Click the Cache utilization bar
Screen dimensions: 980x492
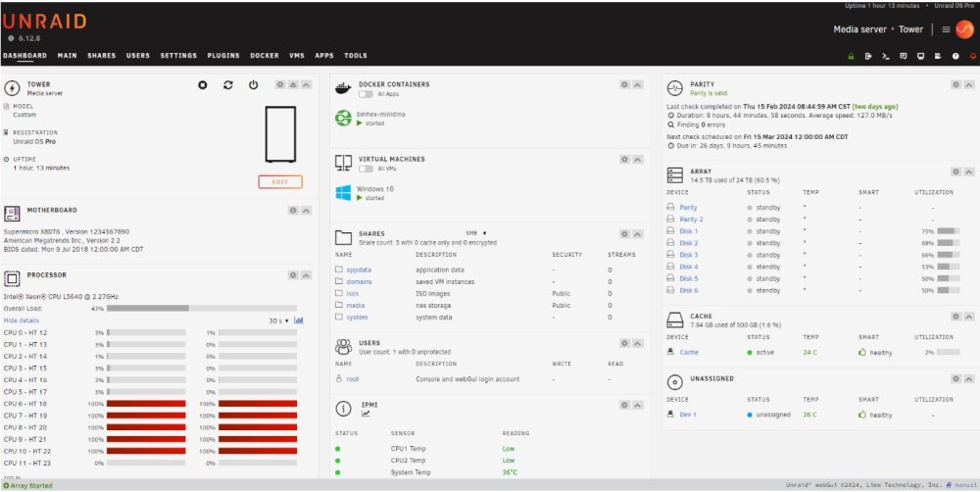(x=948, y=352)
